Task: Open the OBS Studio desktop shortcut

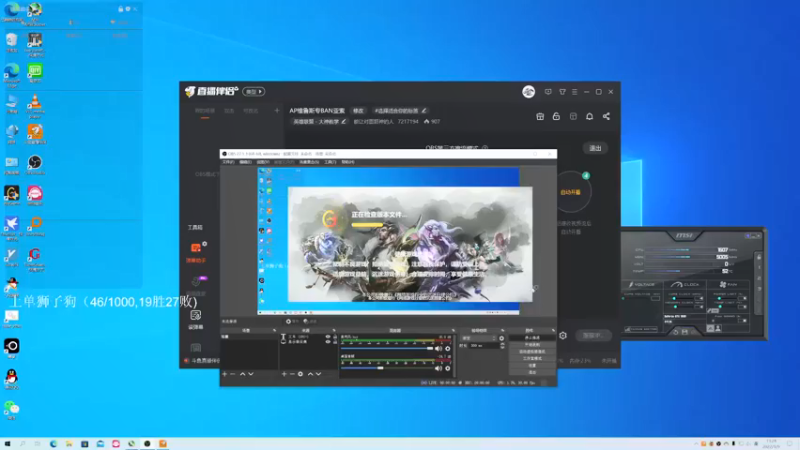Action: coord(35,165)
